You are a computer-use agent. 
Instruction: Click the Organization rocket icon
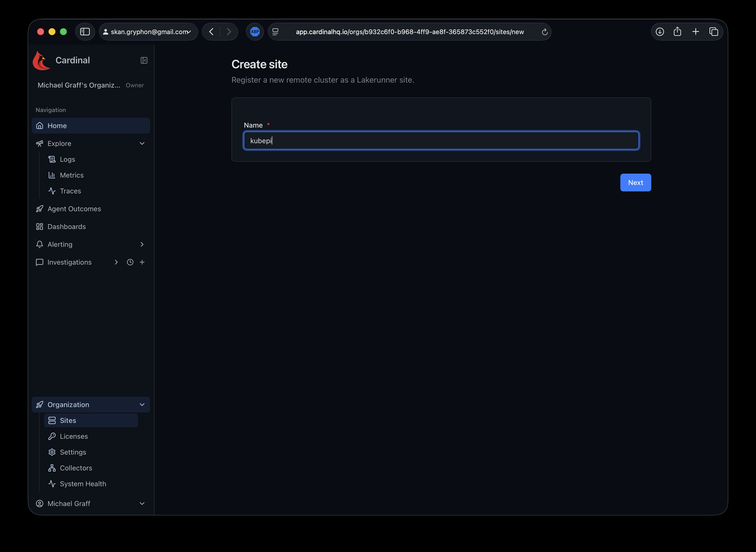(x=40, y=405)
